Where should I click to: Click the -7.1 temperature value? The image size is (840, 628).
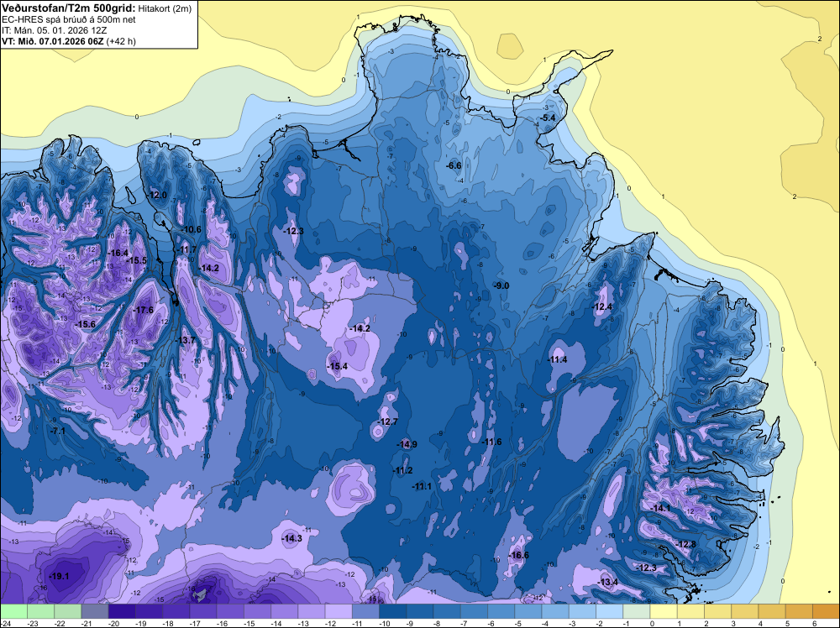(x=57, y=431)
